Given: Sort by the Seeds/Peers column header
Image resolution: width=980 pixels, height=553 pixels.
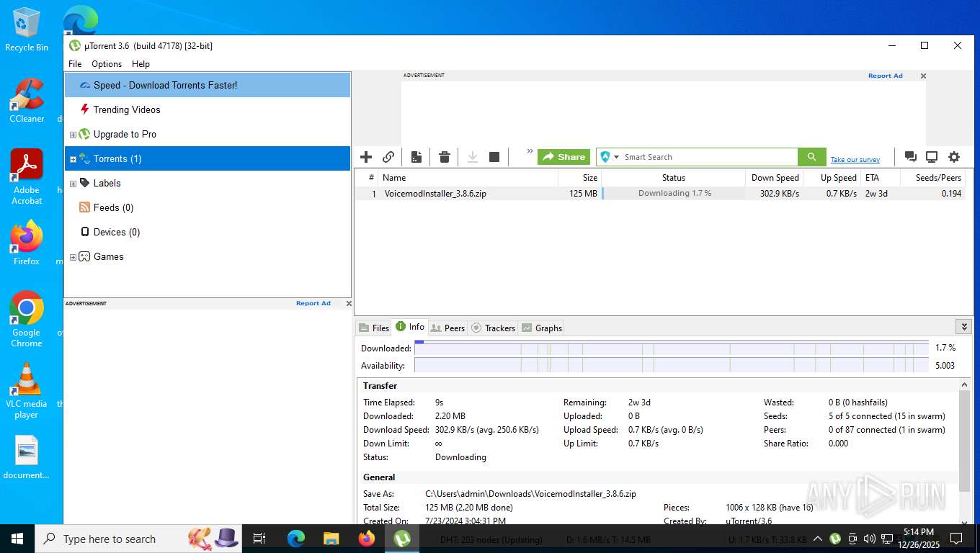Looking at the screenshot, I should tap(932, 178).
